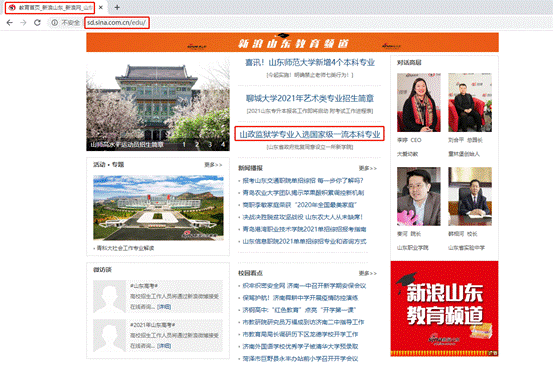This screenshot has width=553, height=366.
Task: Click 更多>> beside 新闻播报 section
Action: coord(368,168)
